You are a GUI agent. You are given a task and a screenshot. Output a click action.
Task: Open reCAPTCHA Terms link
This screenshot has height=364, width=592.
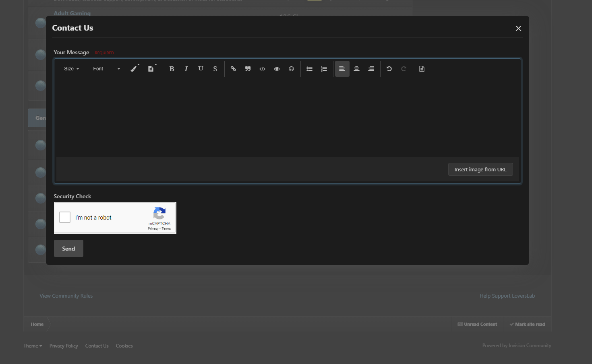pos(166,228)
